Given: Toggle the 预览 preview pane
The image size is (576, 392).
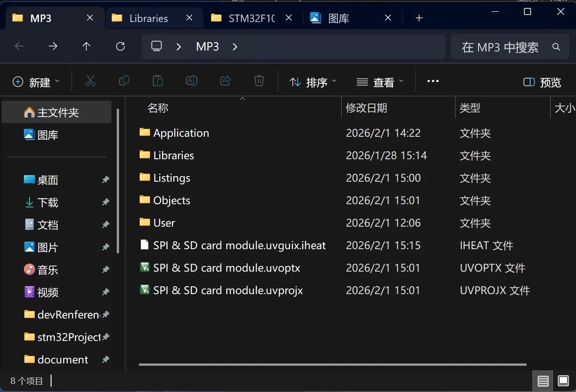Looking at the screenshot, I should click(542, 82).
